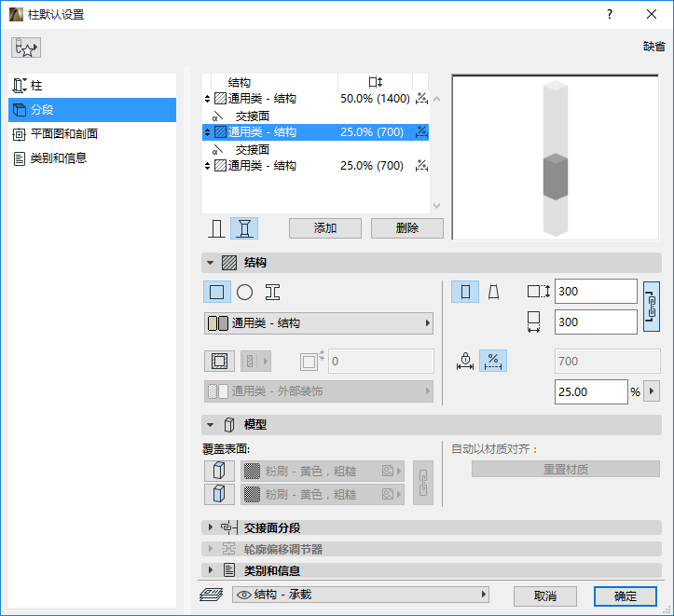Click 确定 button

tap(626, 596)
